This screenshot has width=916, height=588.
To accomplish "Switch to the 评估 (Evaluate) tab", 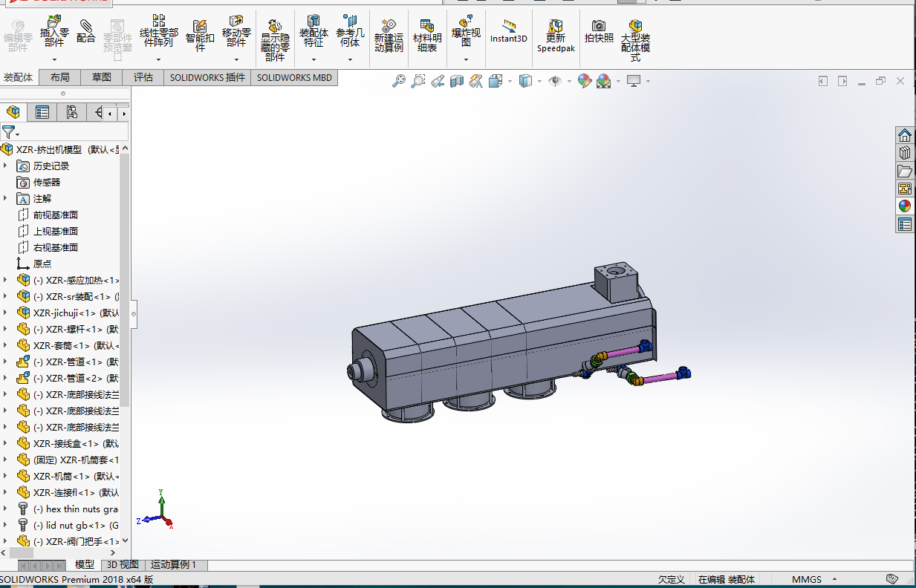I will 143,77.
